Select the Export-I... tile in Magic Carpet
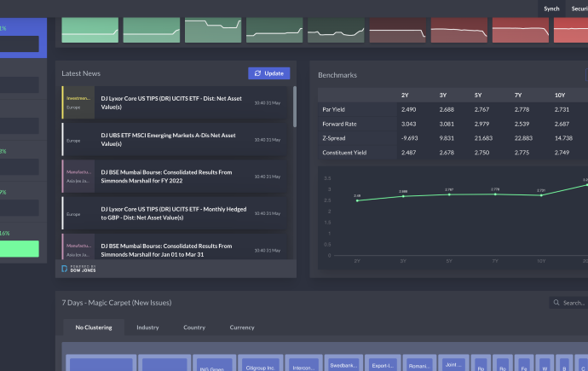Image resolution: width=588 pixels, height=371 pixels. [x=383, y=362]
